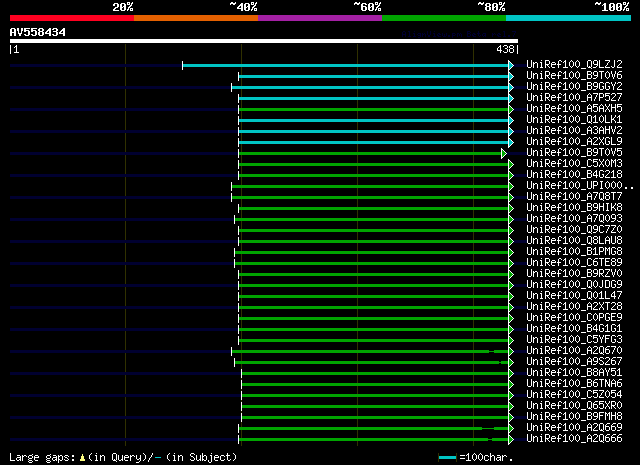The image size is (640, 465).
Task: Select the UniRef100_B9RZV0 label
Action: point(574,274)
